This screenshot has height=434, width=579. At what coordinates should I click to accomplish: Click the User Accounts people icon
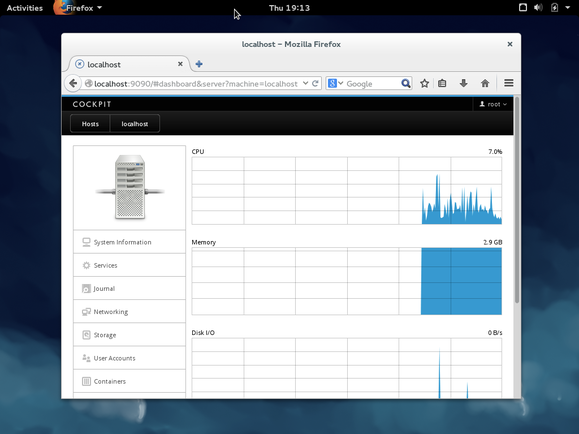click(86, 358)
